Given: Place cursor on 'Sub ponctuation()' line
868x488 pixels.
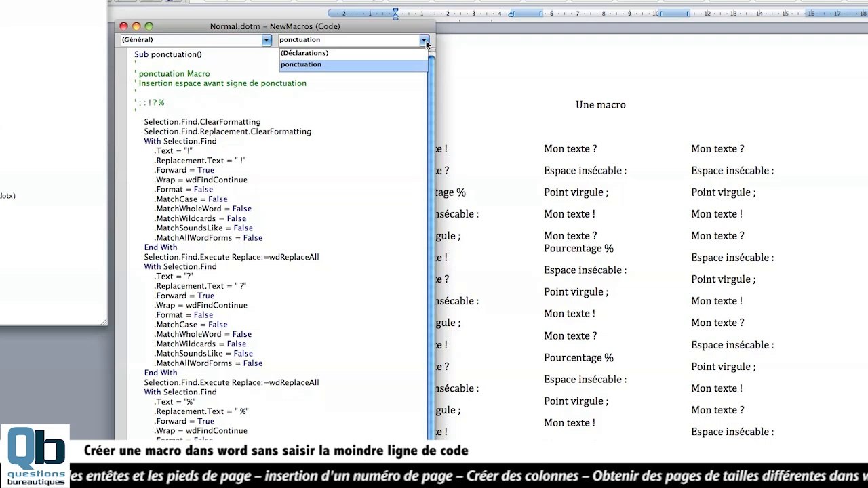Looking at the screenshot, I should pos(167,54).
